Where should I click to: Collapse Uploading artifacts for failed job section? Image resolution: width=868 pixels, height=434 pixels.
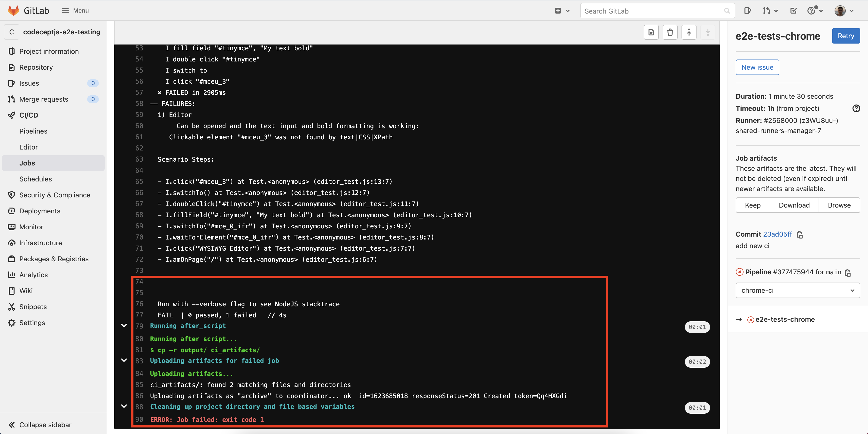(124, 360)
